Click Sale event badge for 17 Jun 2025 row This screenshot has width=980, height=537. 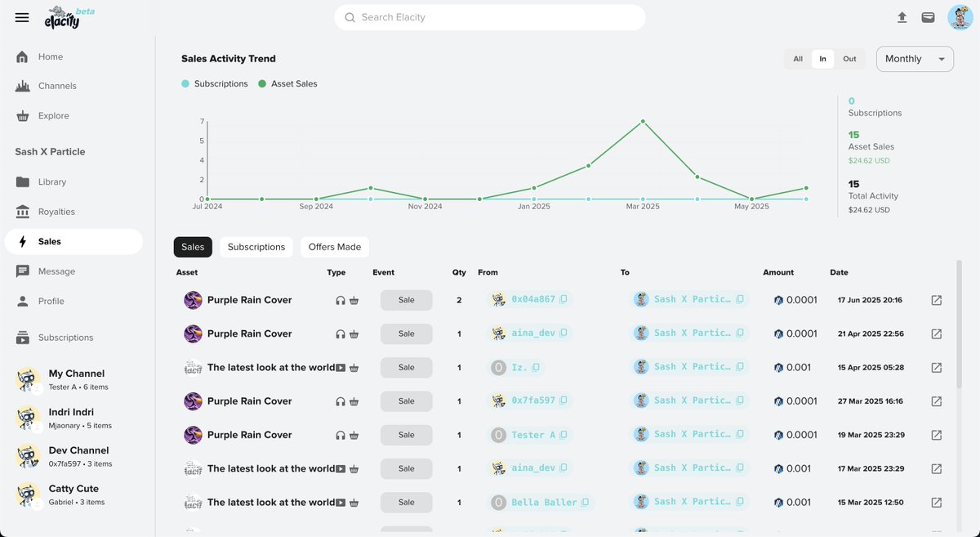tap(407, 300)
